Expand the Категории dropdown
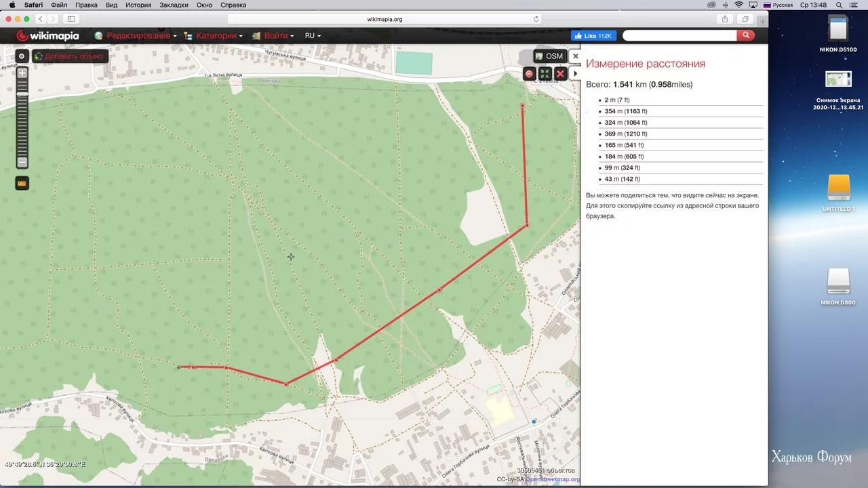This screenshot has height=488, width=868. (214, 36)
